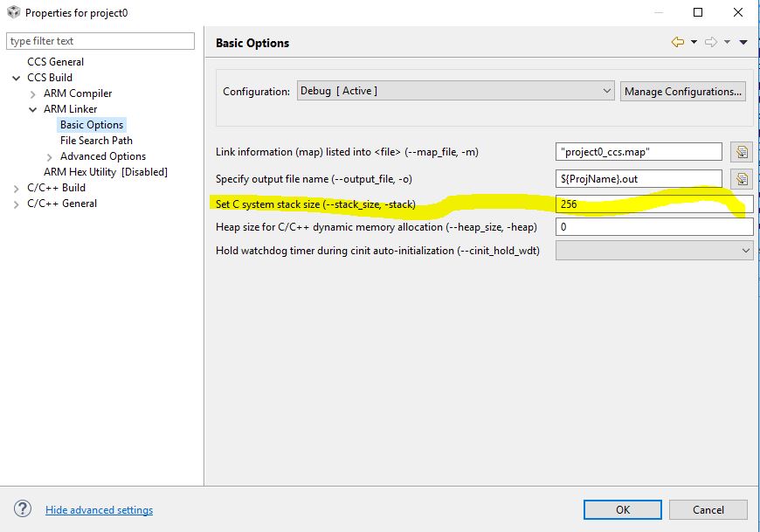This screenshot has height=532, width=760.
Task: Click the Manage Configurations button
Action: click(683, 91)
